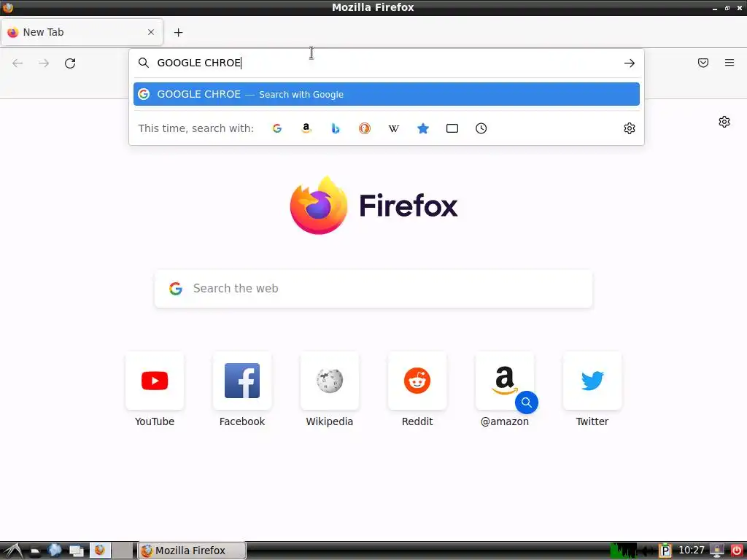Search open tabs via tabs icon
Image resolution: width=747 pixels, height=560 pixels.
(452, 128)
